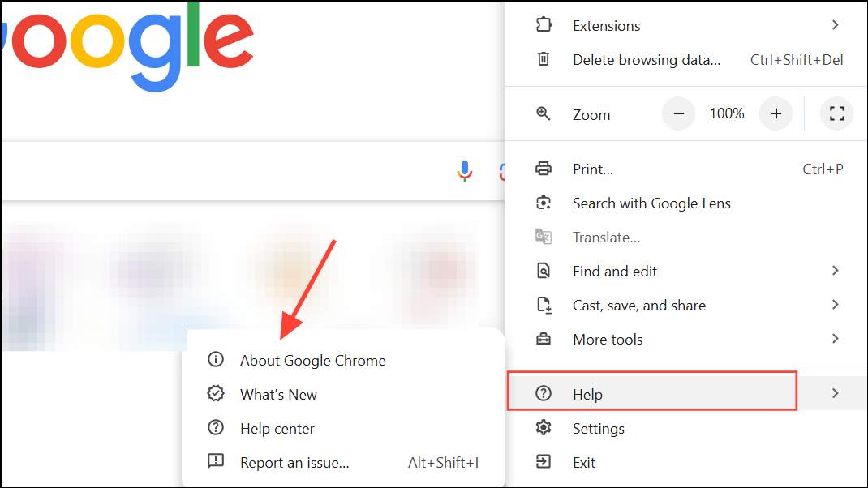Expand the Extensions submenu arrow
This screenshot has height=488, width=868.
point(836,25)
